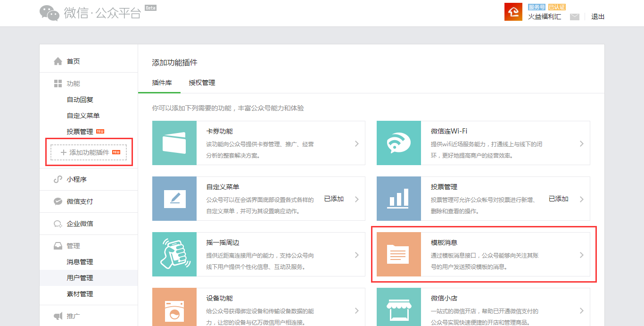Click the WeChat Wi-Fi plugin icon
The image size is (644, 326).
click(x=398, y=143)
